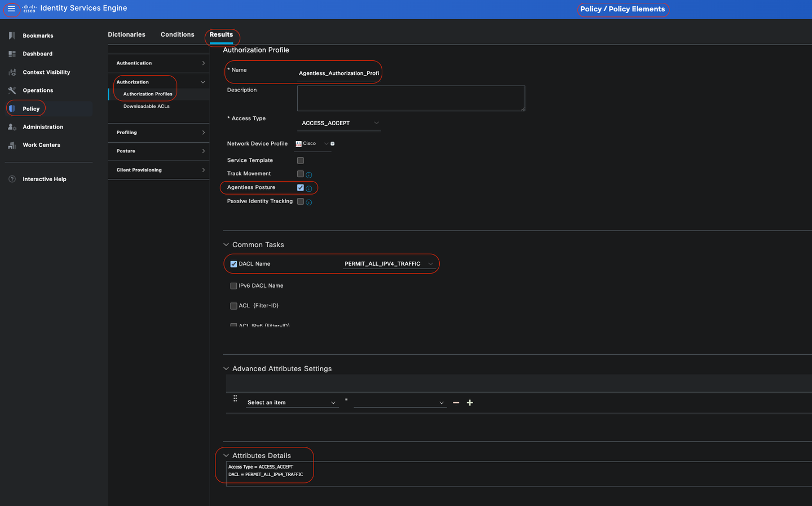Screen dimensions: 812x506
Task: Open the Access Type dropdown
Action: [339, 123]
